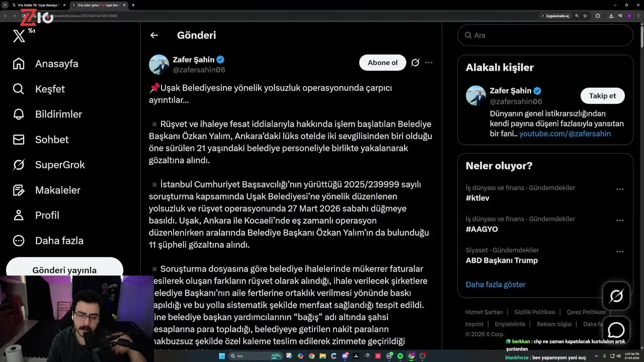Image resolution: width=644 pixels, height=362 pixels.
Task: Click the X logo in sidebar
Action: (x=19, y=36)
